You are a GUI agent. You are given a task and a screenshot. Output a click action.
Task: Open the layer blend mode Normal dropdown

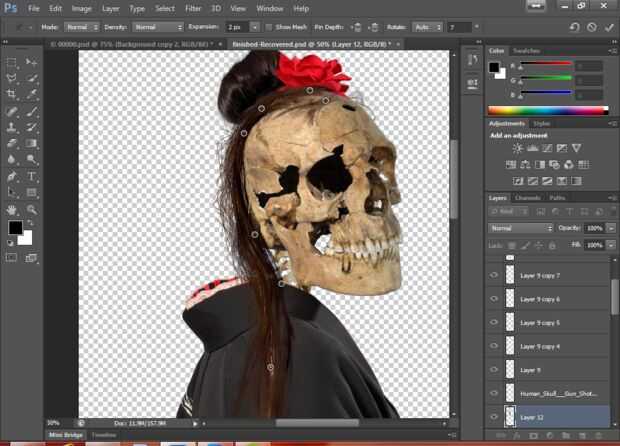pyautogui.click(x=520, y=228)
